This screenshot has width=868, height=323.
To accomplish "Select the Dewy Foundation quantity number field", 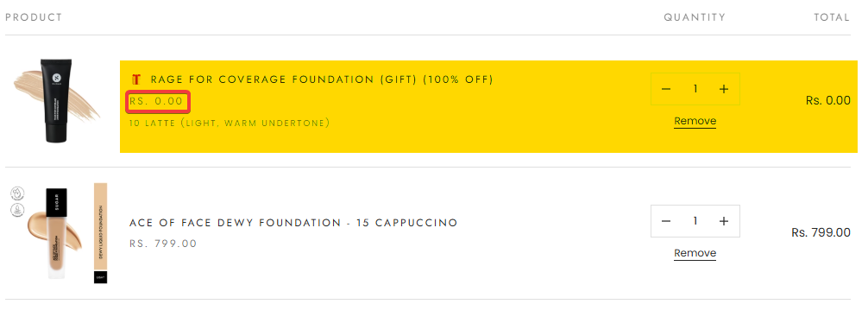I will 695,221.
